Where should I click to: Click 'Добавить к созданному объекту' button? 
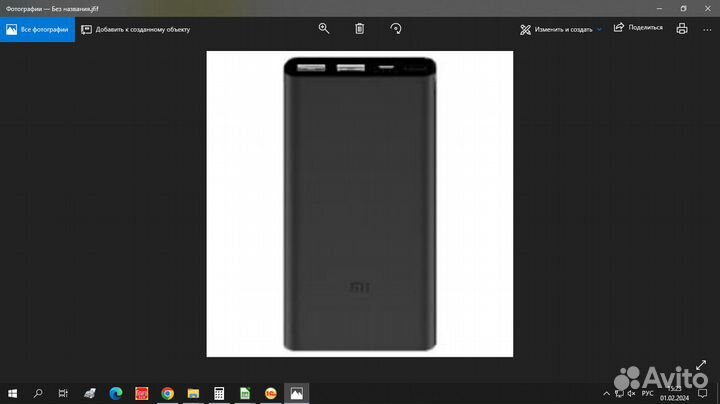coord(135,29)
